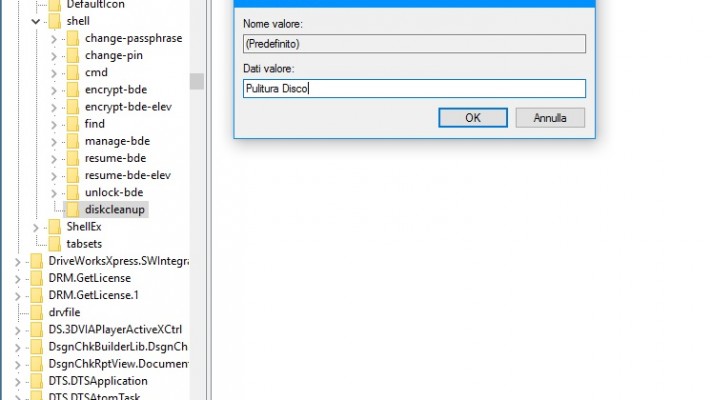The image size is (712, 400).
Task: Expand the DRM.GetLicense key
Action: [x=18, y=279]
